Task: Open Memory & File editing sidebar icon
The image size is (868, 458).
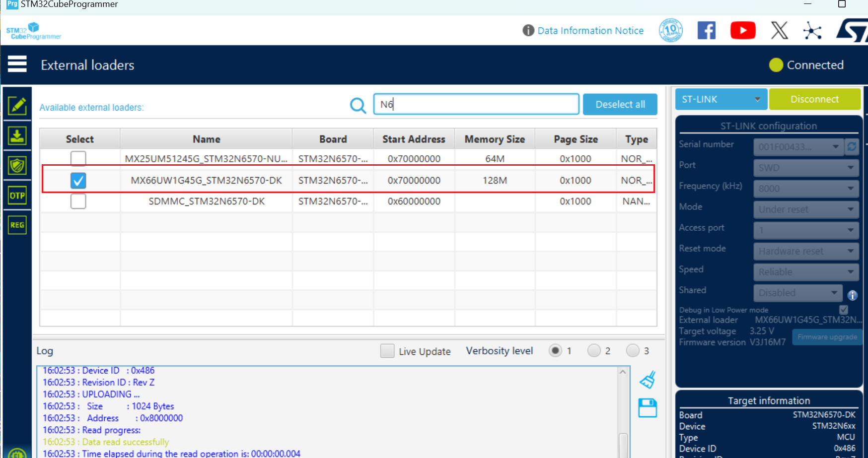Action: 17,105
